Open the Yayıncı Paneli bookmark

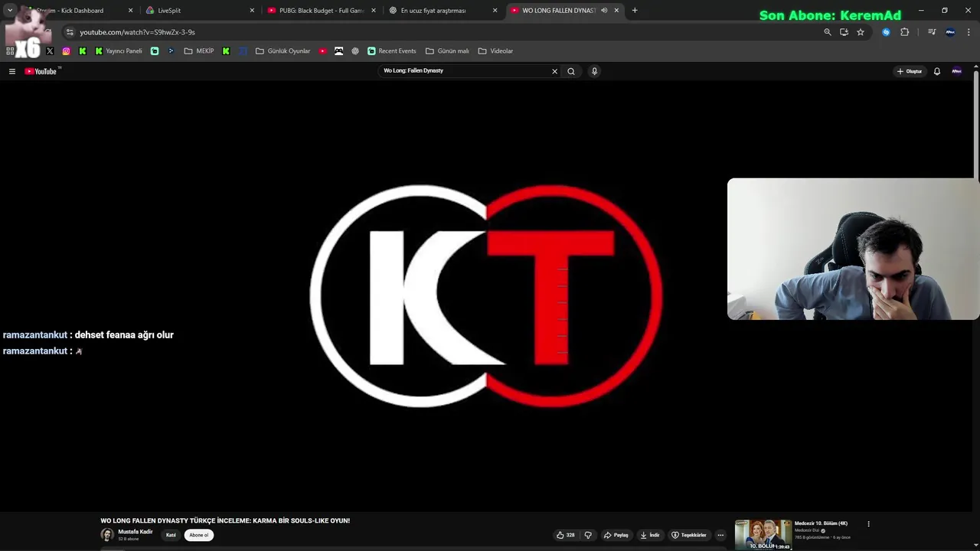[119, 51]
